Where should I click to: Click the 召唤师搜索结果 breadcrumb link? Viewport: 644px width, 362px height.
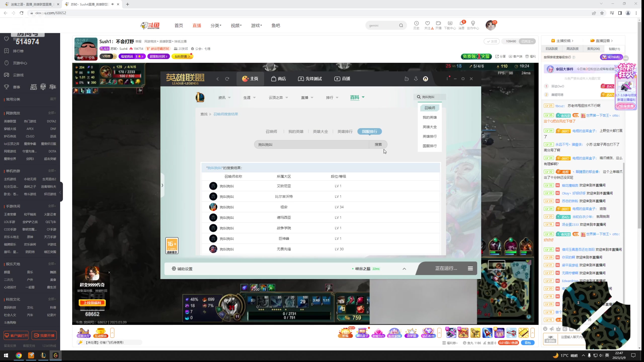click(x=226, y=114)
